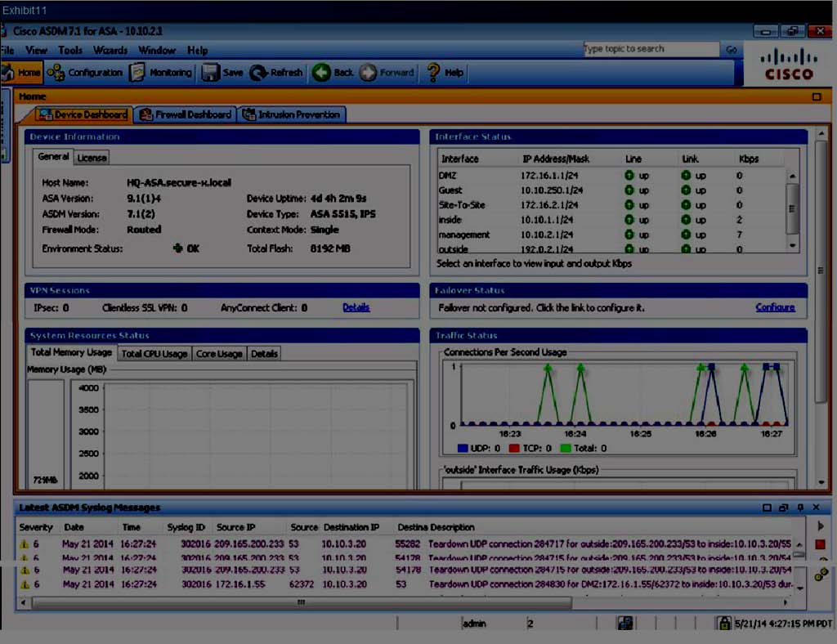The image size is (837, 644).
Task: Click the syslog horizontal scrollbar
Action: [302, 602]
